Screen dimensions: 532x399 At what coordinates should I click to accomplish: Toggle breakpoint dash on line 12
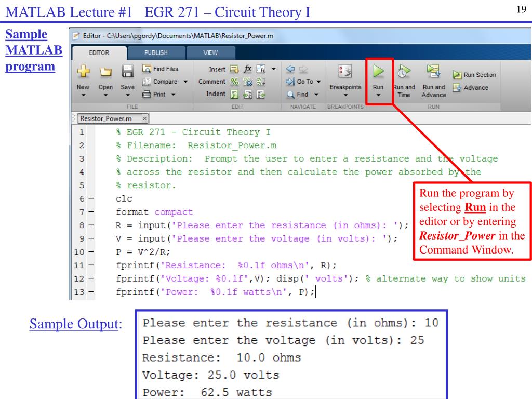(91, 278)
